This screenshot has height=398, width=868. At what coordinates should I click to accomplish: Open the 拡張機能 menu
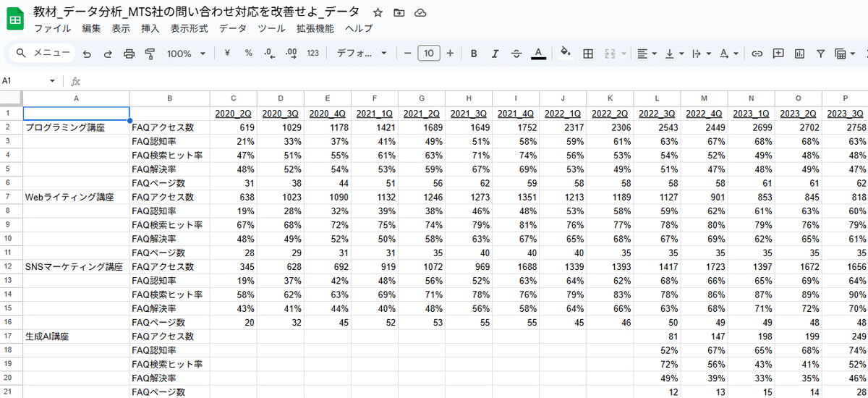[315, 29]
